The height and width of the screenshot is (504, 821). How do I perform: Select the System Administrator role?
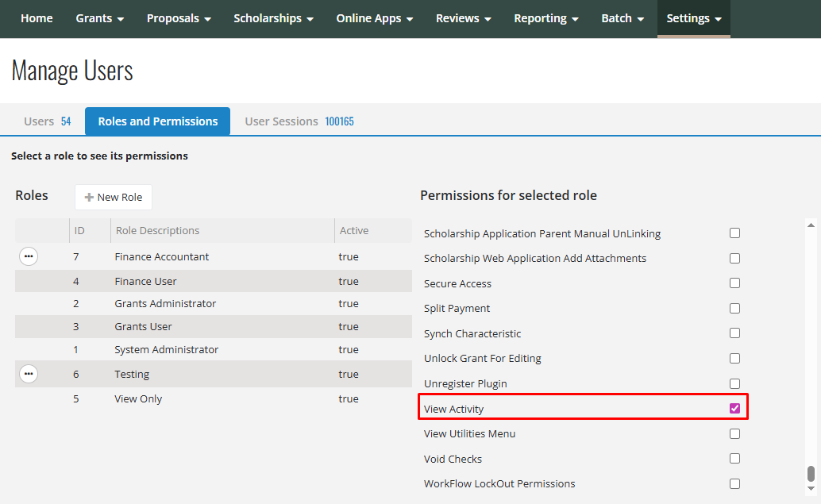(x=214, y=349)
